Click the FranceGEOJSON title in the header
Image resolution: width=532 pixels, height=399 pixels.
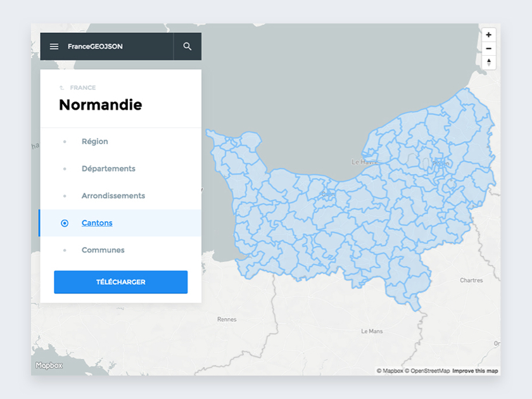pyautogui.click(x=95, y=47)
